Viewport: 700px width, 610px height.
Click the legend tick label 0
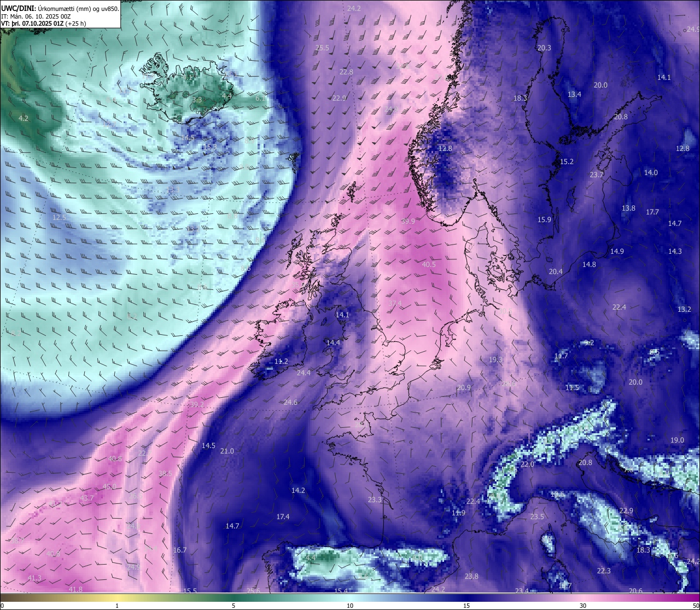pyautogui.click(x=2, y=606)
